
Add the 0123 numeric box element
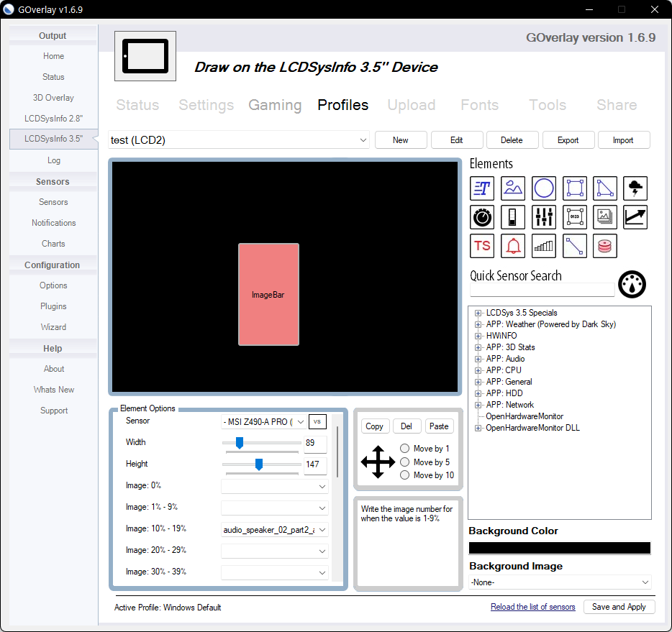click(574, 217)
